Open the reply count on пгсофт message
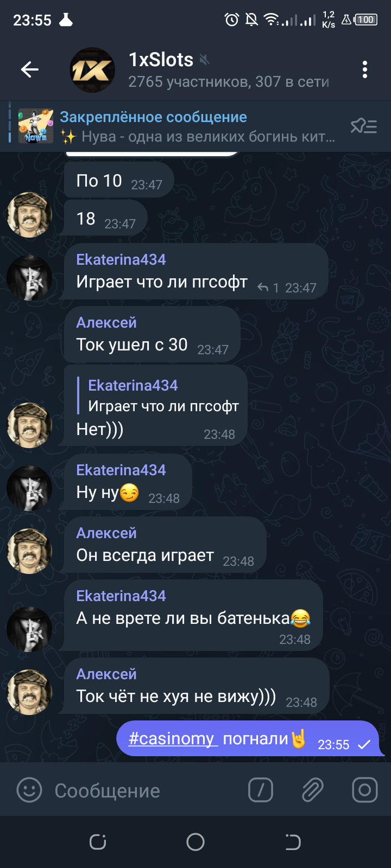 268,288
